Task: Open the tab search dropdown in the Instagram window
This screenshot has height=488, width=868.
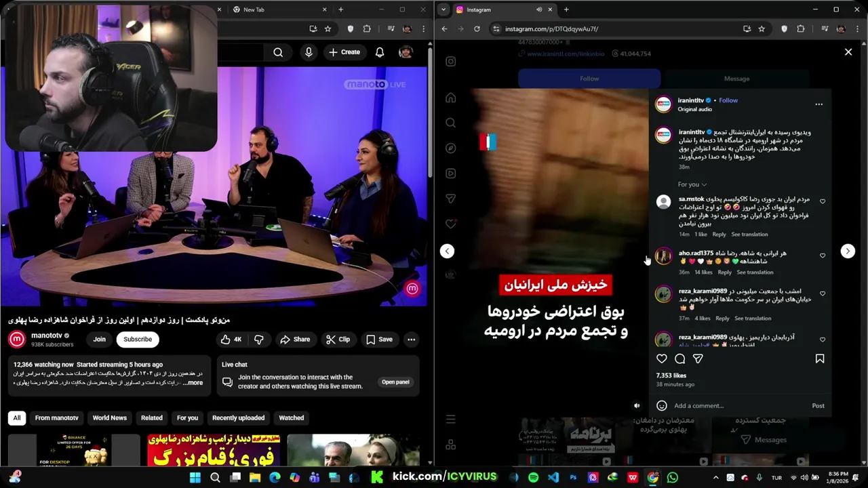Action: point(443,9)
